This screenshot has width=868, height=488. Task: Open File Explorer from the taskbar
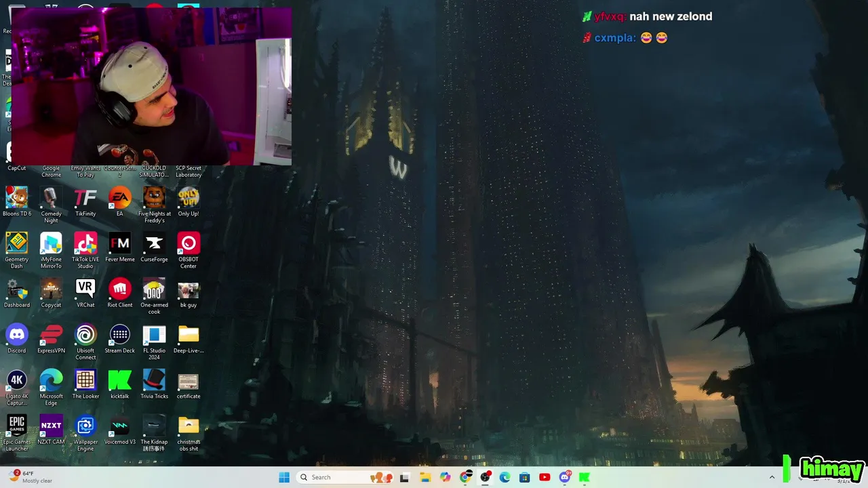click(x=425, y=477)
